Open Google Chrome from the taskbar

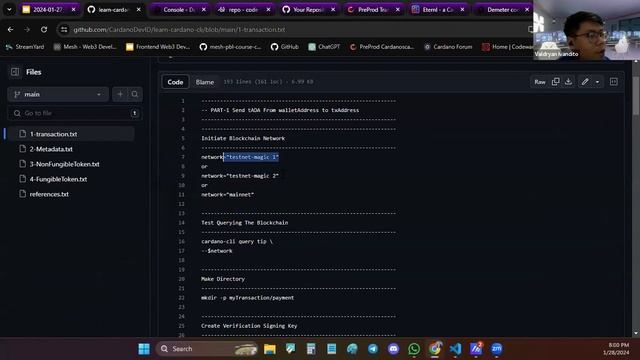[435, 349]
